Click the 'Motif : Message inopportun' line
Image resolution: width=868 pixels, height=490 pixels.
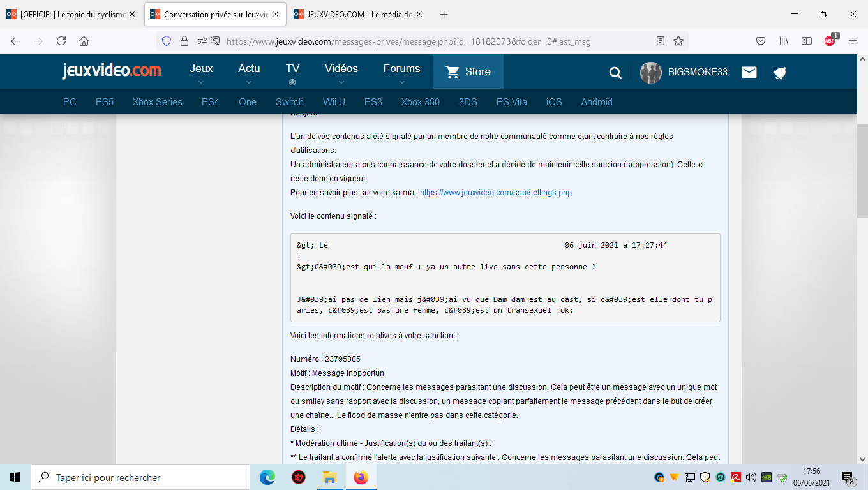coord(337,373)
